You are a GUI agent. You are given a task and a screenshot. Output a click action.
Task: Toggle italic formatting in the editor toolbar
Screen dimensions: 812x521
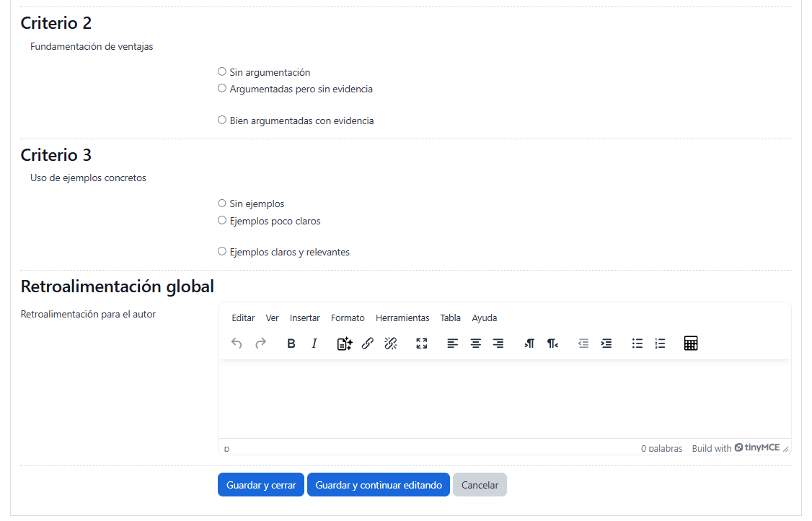coord(314,343)
